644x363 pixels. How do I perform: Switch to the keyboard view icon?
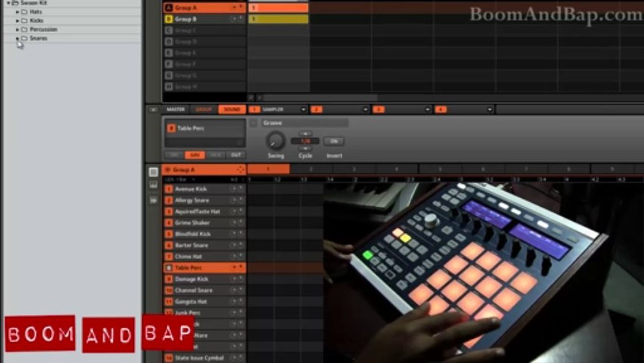pos(153,186)
